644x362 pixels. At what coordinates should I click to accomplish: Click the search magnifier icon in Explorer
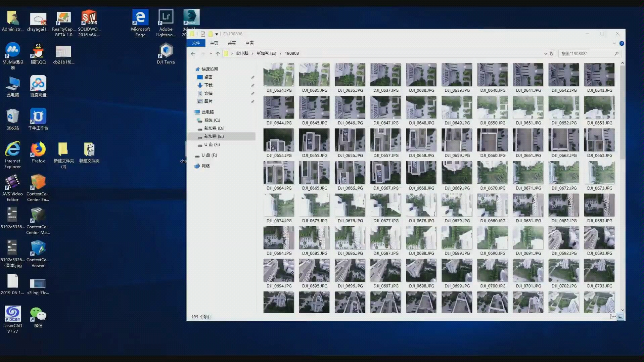(x=616, y=53)
